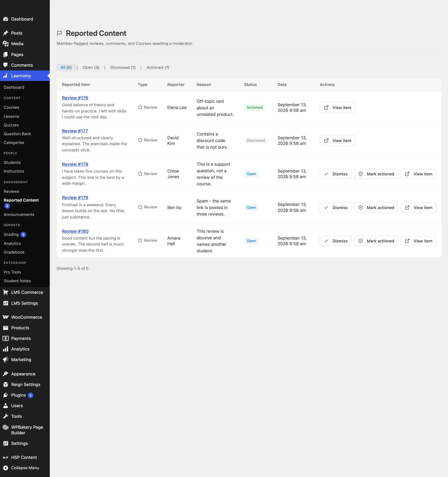448x477 pixels.
Task: Click the WPBakery Page Builder cloud icon
Action: (6, 427)
